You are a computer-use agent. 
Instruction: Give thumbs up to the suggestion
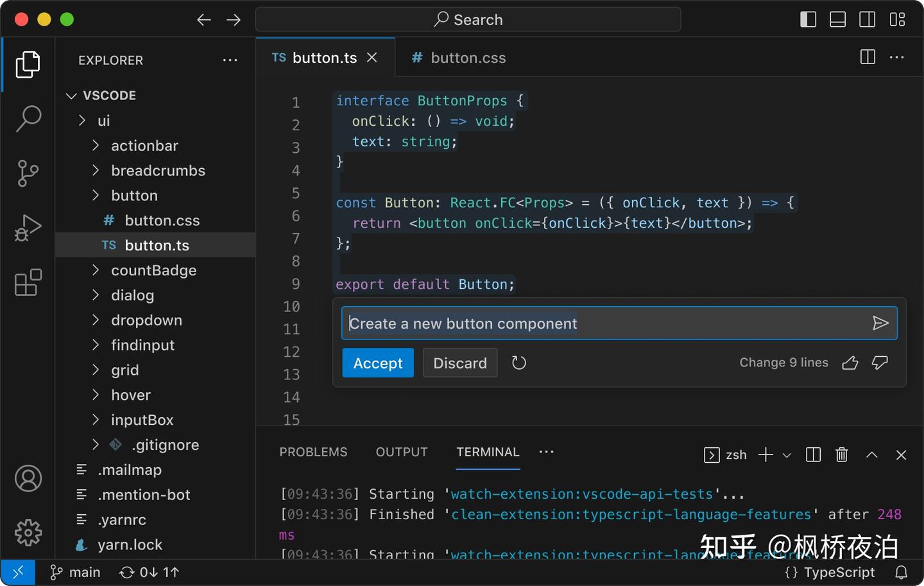pos(850,363)
